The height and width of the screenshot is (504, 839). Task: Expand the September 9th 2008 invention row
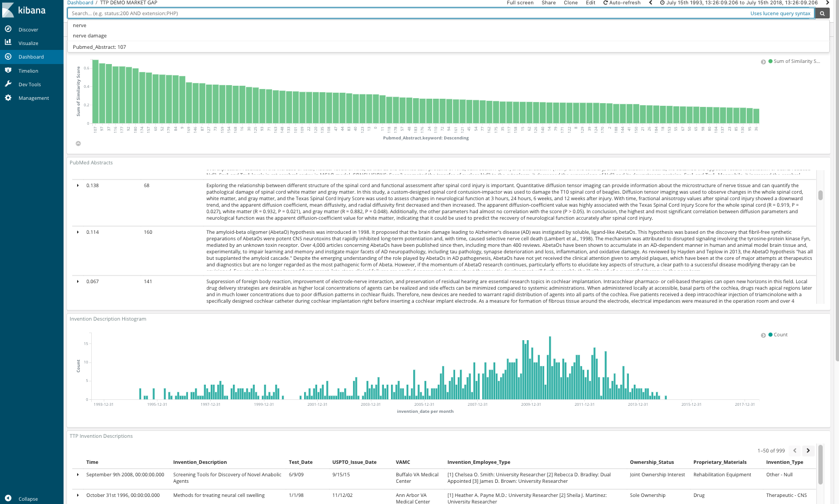[78, 475]
